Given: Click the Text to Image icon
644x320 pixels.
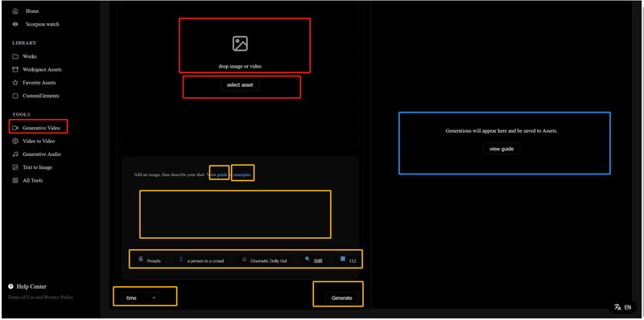Looking at the screenshot, I should point(15,167).
